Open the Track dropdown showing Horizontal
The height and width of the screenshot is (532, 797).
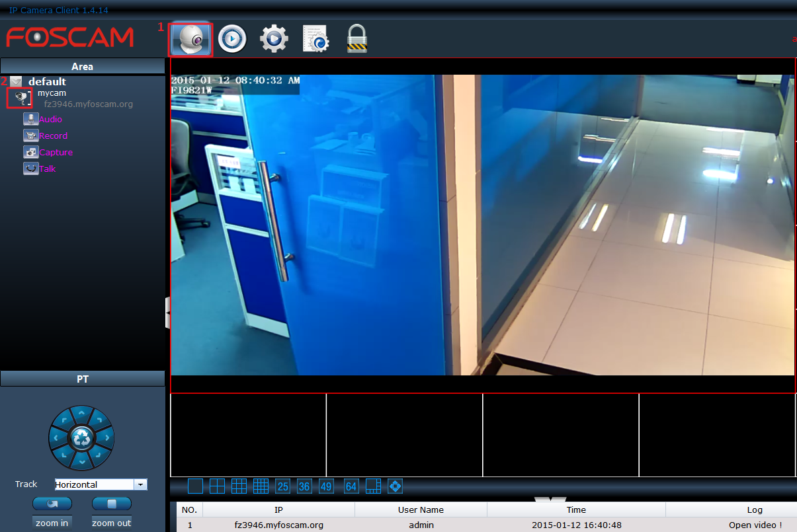[x=140, y=484]
